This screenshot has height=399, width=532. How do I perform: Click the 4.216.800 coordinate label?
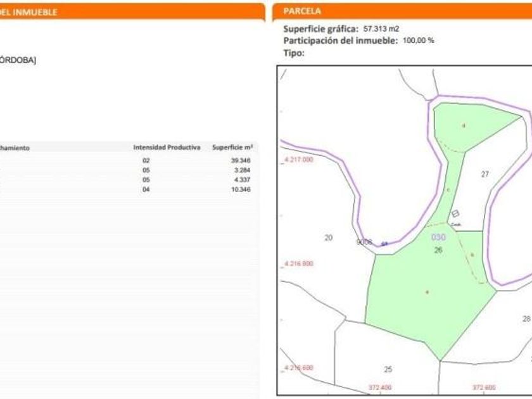click(296, 263)
